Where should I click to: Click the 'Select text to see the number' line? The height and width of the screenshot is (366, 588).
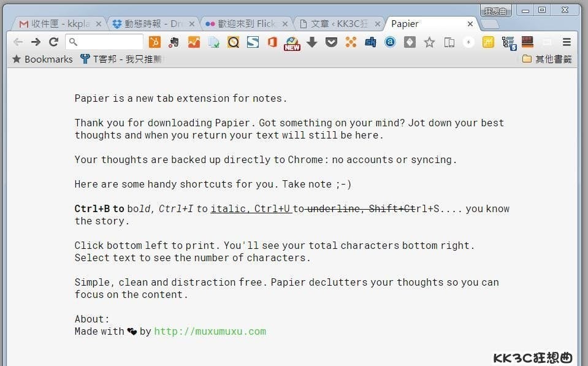point(193,257)
